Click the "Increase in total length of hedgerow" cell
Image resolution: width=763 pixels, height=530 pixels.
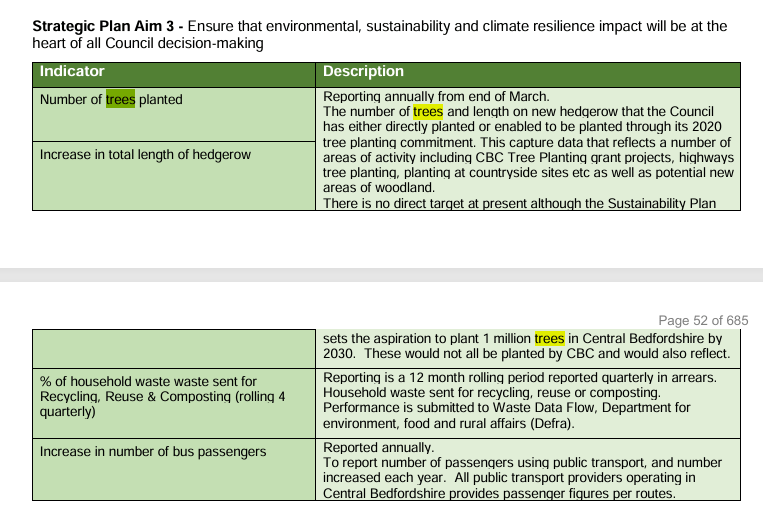pos(145,155)
